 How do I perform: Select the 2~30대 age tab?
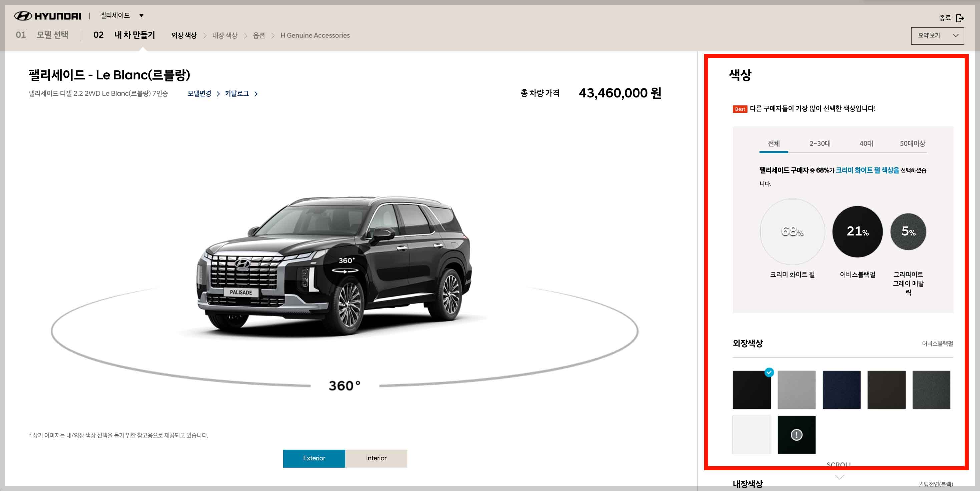(820, 143)
